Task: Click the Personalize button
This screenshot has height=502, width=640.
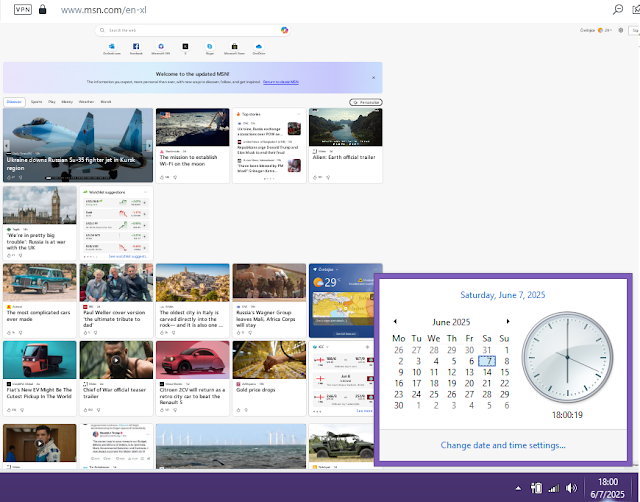Action: tap(366, 102)
